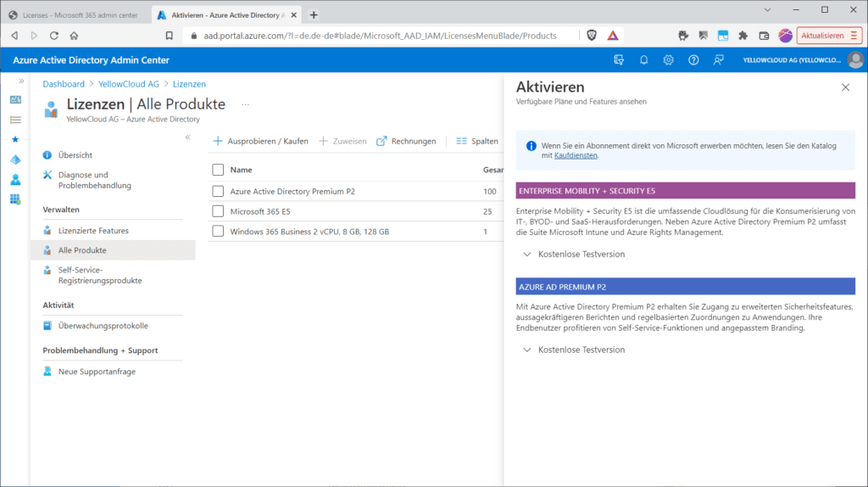Click the Aktualisieren browser update button

tap(828, 36)
